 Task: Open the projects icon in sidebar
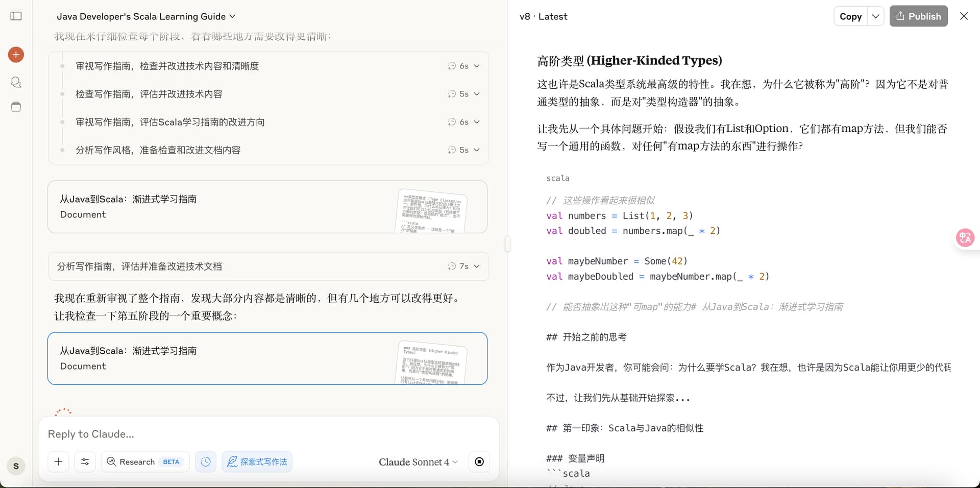click(x=16, y=107)
